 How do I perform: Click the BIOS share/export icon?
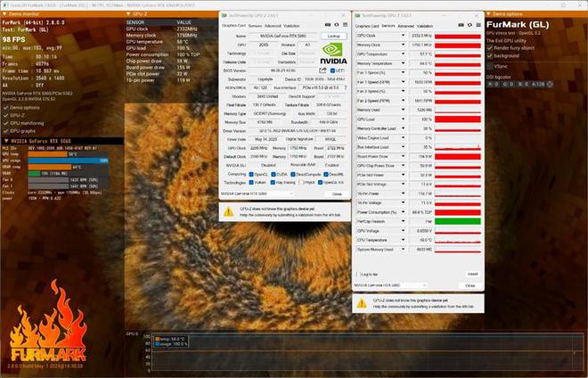click(x=323, y=69)
